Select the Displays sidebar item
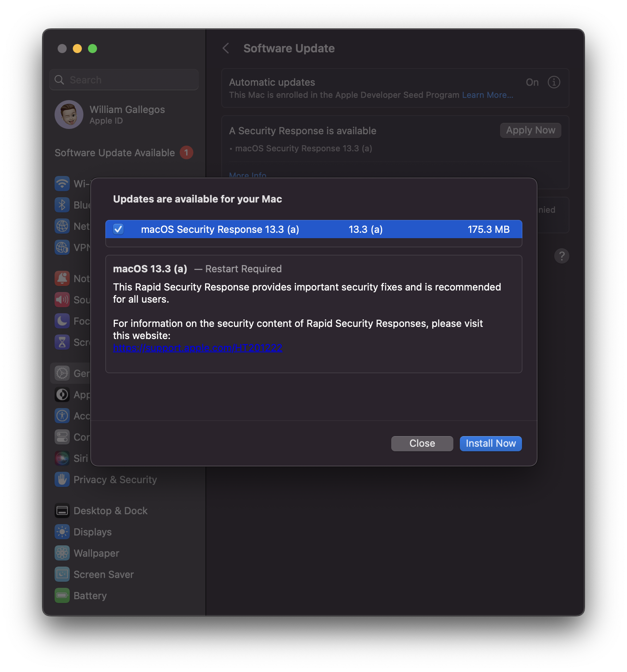627x672 pixels. [x=124, y=532]
